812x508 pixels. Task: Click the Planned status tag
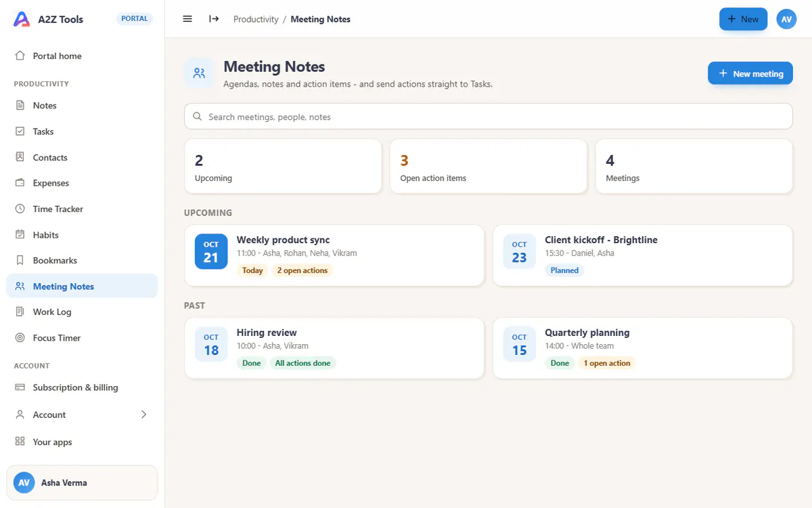pyautogui.click(x=564, y=270)
